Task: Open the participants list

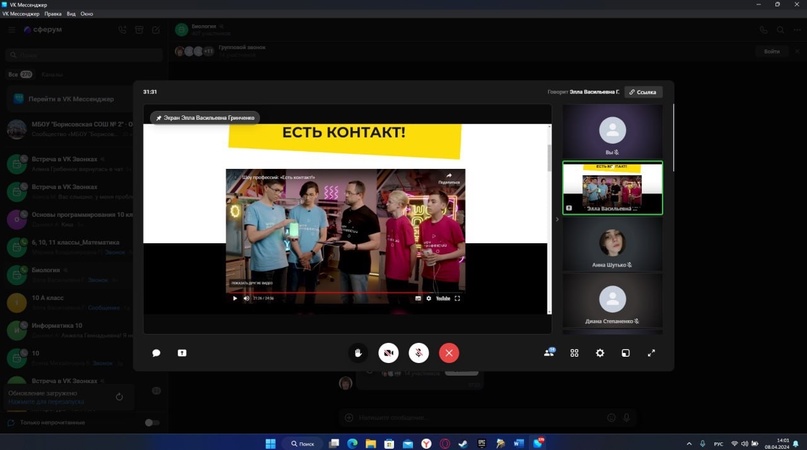Action: [x=549, y=353]
